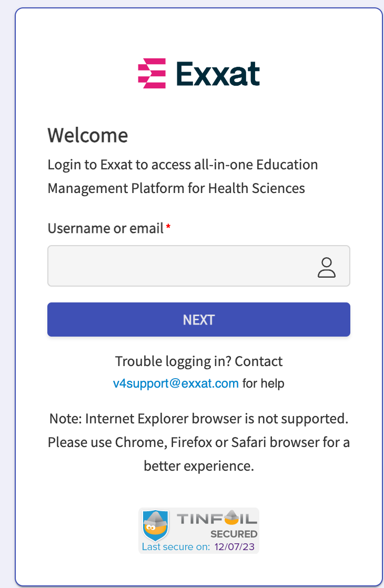The width and height of the screenshot is (384, 588).
Task: Click the "Please use Chrome, Firefox or Safari" line
Action: pos(199,442)
